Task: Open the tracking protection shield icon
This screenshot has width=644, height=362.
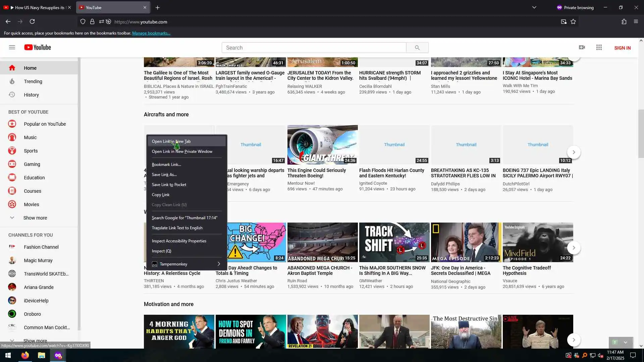Action: coord(83,21)
